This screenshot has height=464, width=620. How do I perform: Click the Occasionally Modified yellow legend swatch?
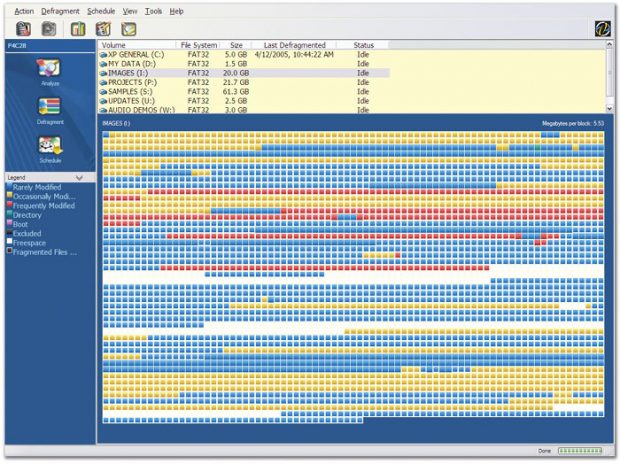point(9,195)
